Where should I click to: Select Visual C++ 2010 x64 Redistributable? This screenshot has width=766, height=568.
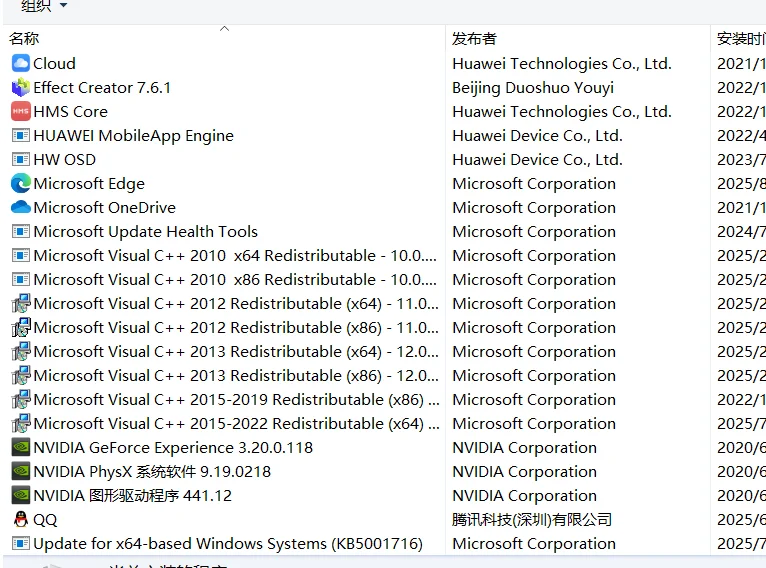235,255
